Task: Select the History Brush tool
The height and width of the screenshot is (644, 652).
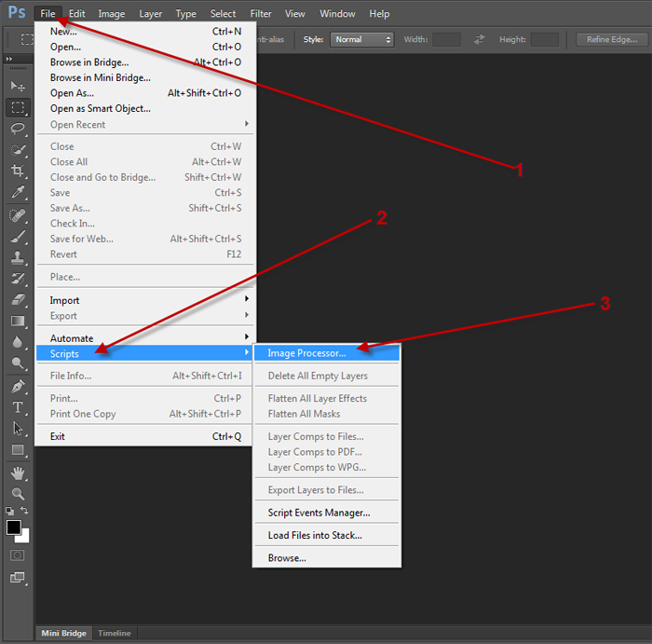Action: click(x=18, y=279)
